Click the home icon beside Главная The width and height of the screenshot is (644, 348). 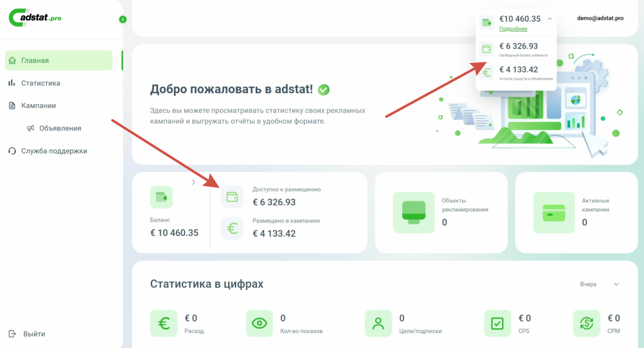pos(12,61)
